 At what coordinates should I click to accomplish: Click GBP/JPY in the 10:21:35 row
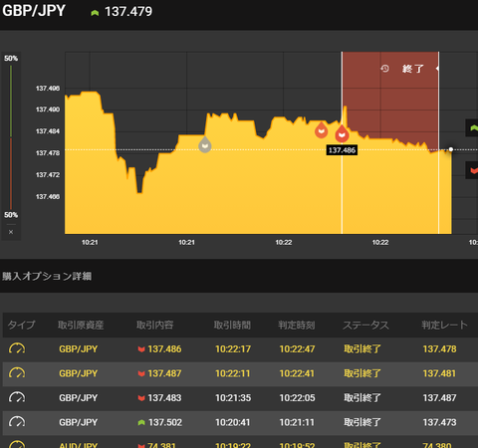click(79, 398)
